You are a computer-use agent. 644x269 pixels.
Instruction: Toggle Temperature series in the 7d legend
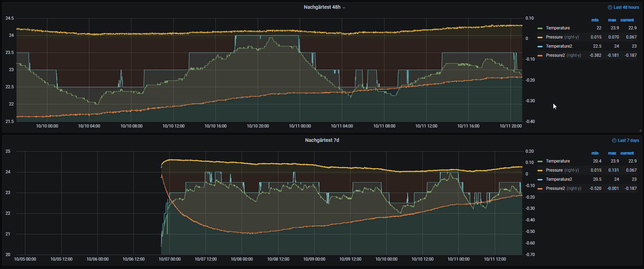558,161
